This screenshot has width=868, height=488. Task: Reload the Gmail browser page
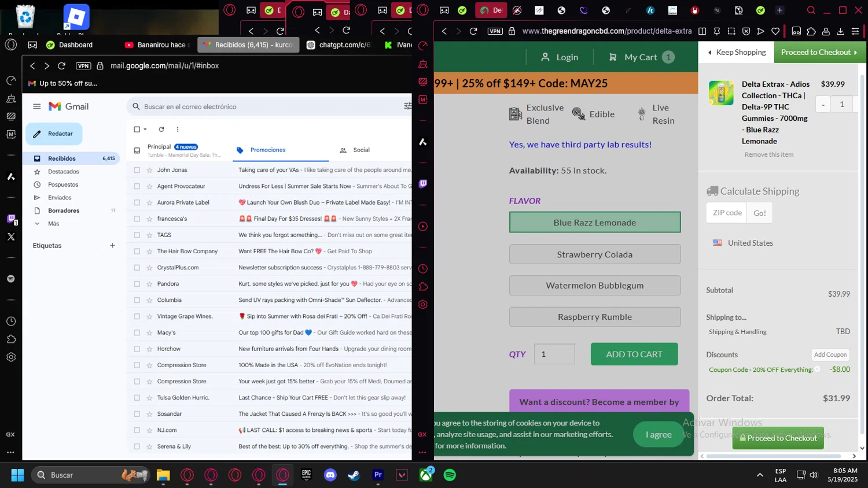point(62,66)
